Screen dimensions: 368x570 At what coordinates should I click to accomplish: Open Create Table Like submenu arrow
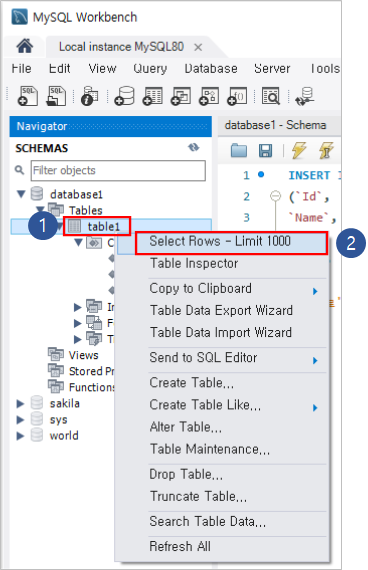[x=315, y=408]
